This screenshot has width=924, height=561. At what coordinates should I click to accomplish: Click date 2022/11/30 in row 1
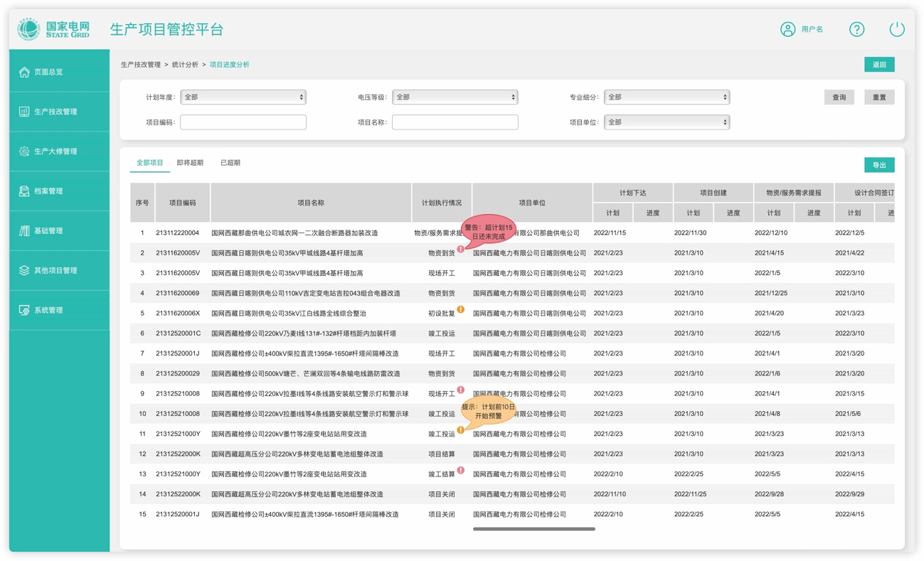click(690, 233)
